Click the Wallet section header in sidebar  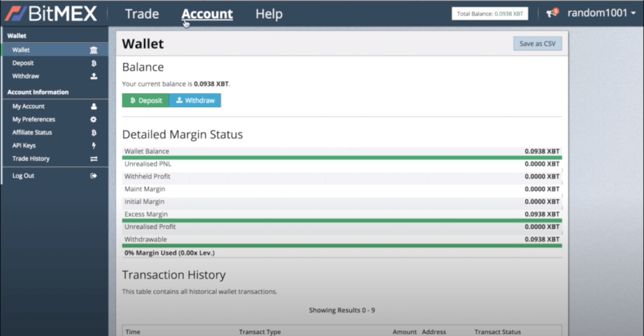point(17,36)
